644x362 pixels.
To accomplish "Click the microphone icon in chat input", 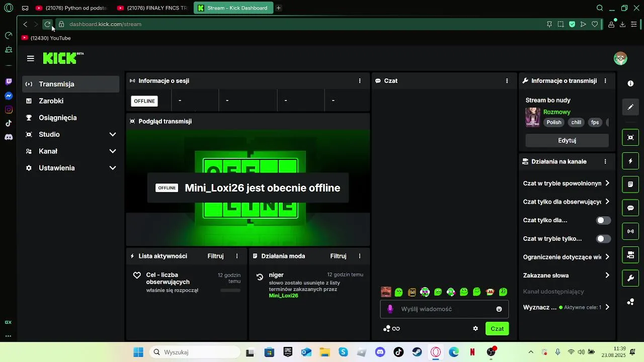I will 390,309.
